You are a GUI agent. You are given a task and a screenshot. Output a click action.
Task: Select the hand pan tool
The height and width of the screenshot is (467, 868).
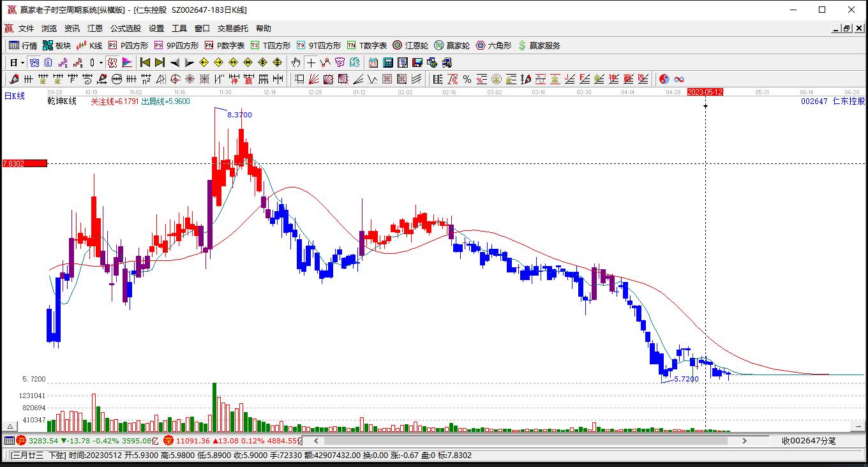pos(296,63)
